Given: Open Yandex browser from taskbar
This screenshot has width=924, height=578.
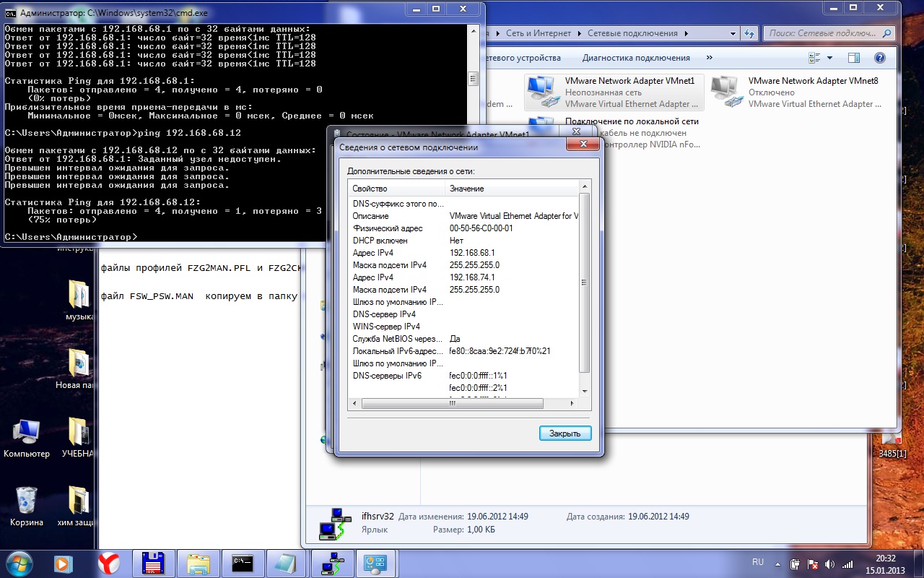Looking at the screenshot, I should pyautogui.click(x=109, y=563).
